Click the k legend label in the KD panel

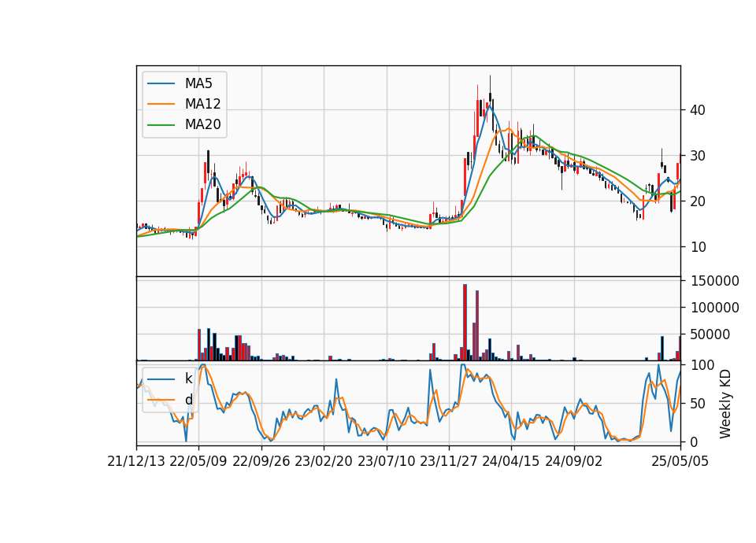coord(188,379)
